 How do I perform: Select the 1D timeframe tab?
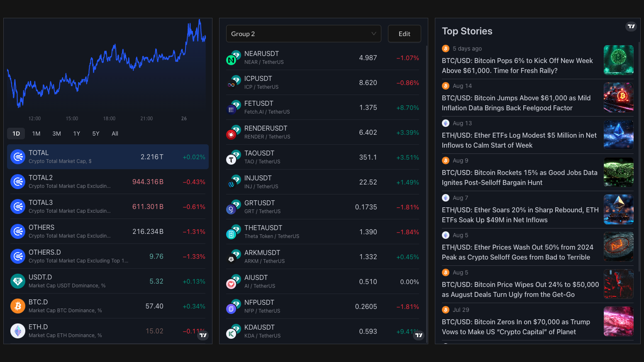(x=16, y=134)
